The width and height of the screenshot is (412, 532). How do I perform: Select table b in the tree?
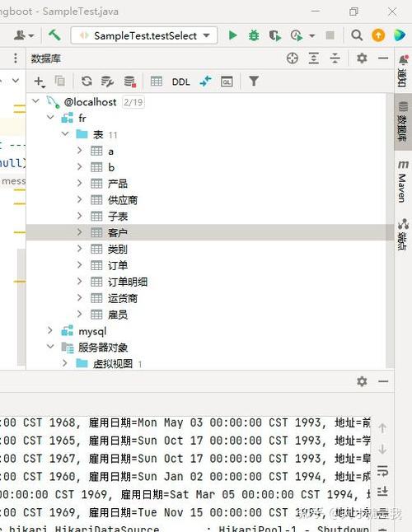click(x=111, y=167)
